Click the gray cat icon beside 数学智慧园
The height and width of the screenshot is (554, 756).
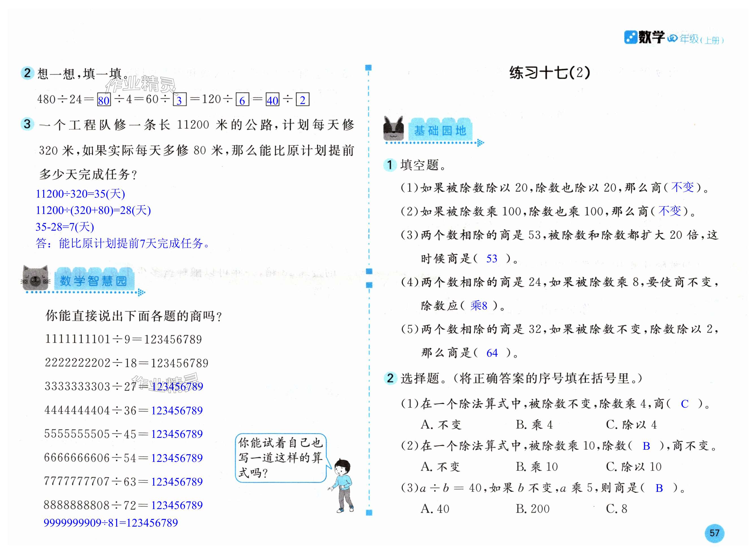(35, 278)
